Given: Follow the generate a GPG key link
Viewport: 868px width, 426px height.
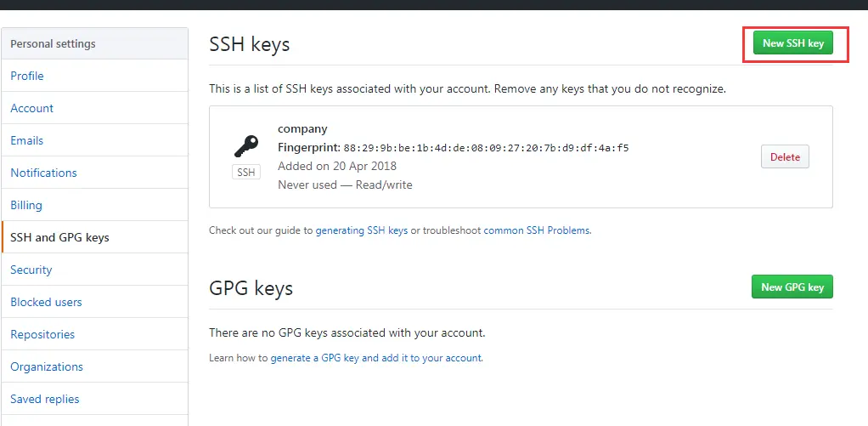Looking at the screenshot, I should [x=376, y=358].
